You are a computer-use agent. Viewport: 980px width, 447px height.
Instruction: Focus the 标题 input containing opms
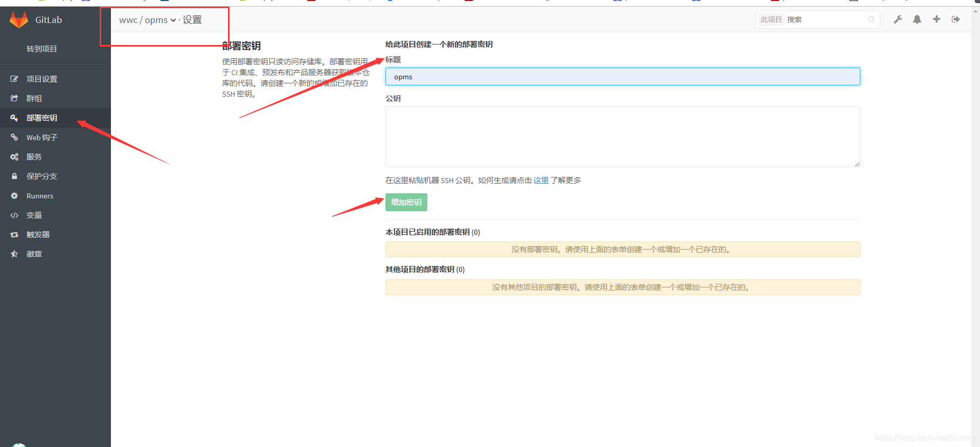click(x=623, y=77)
